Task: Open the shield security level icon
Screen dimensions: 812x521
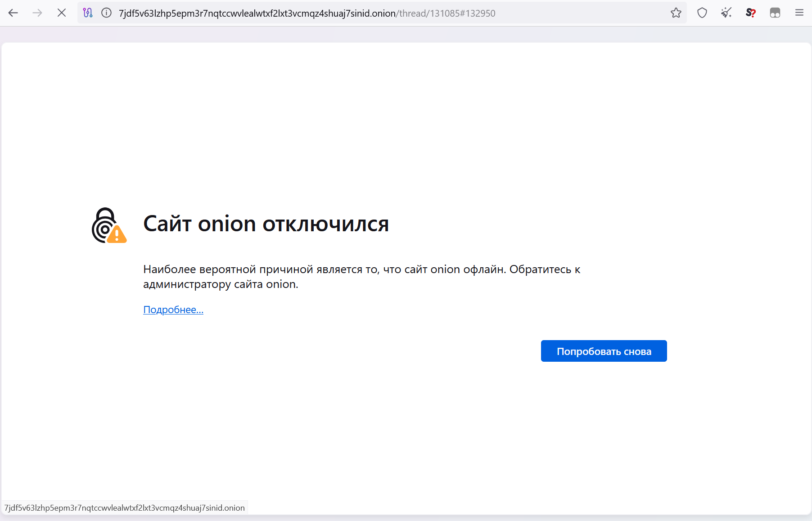Action: 702,13
